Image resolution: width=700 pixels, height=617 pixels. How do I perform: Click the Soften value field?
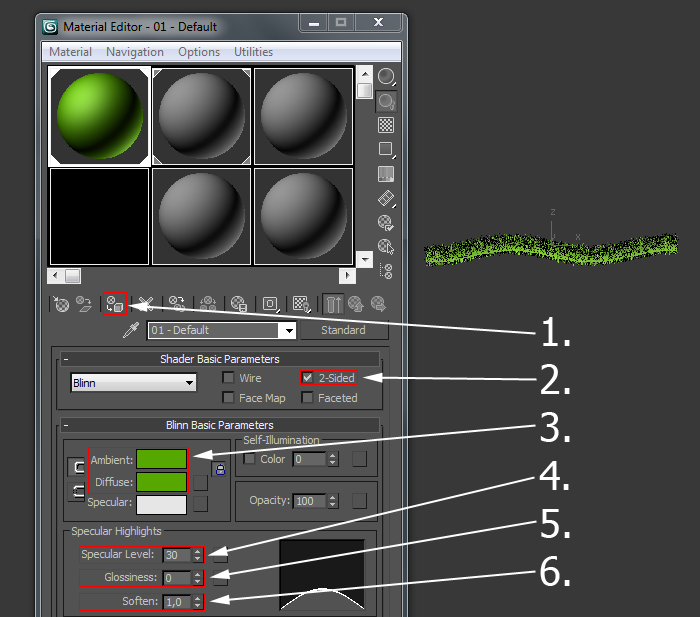click(178, 602)
